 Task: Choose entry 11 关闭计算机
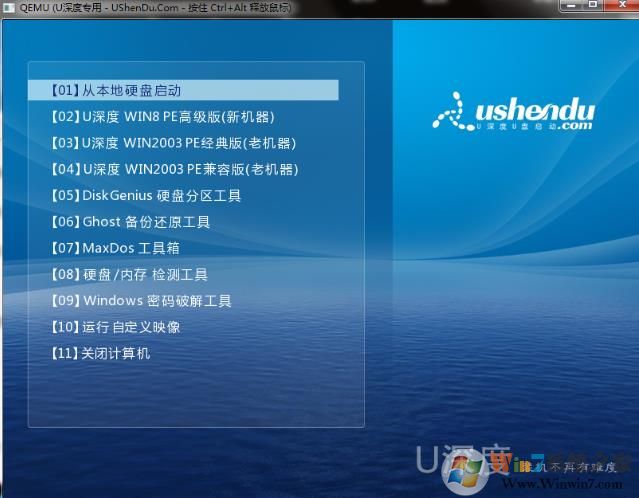pos(100,353)
